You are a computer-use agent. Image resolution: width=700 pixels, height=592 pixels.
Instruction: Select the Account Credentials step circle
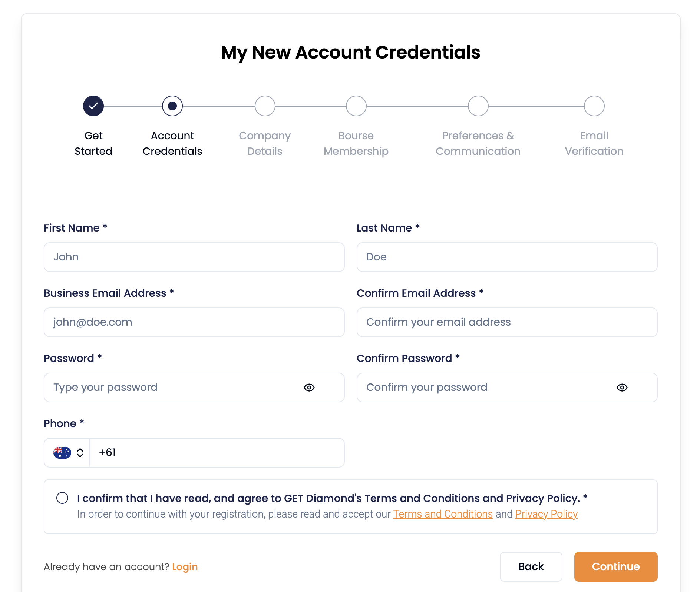tap(172, 106)
